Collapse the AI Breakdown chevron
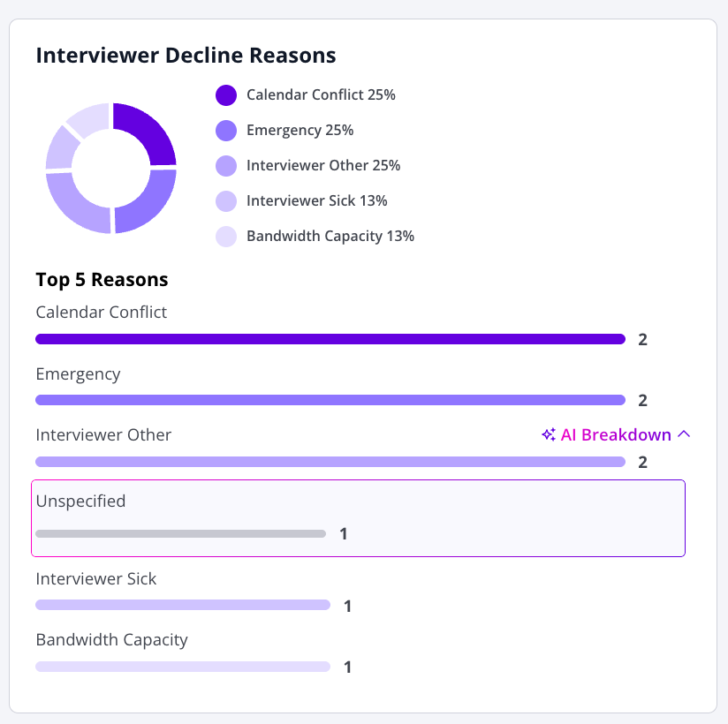Image resolution: width=728 pixels, height=724 pixels. (683, 434)
